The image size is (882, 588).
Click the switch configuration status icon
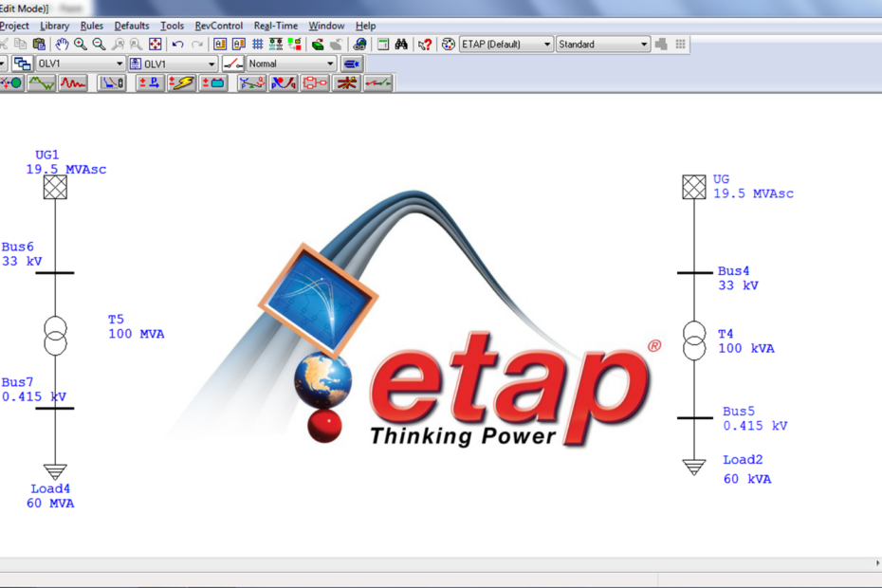pos(233,64)
